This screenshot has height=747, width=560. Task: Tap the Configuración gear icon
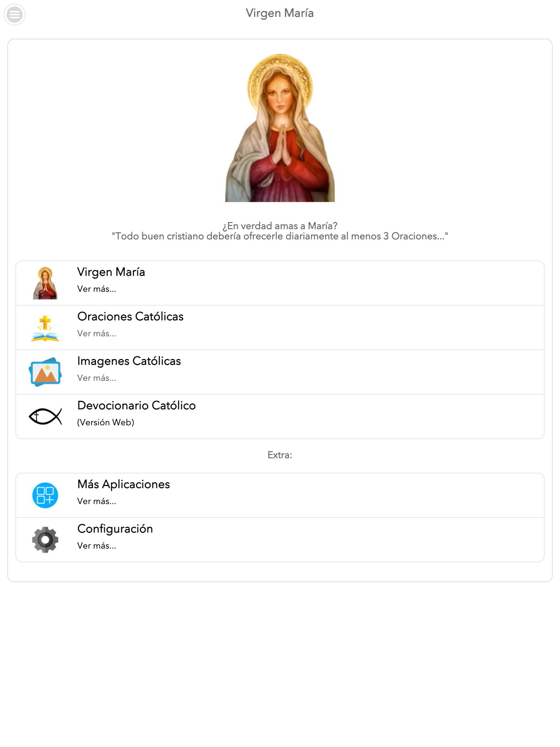pos(45,539)
